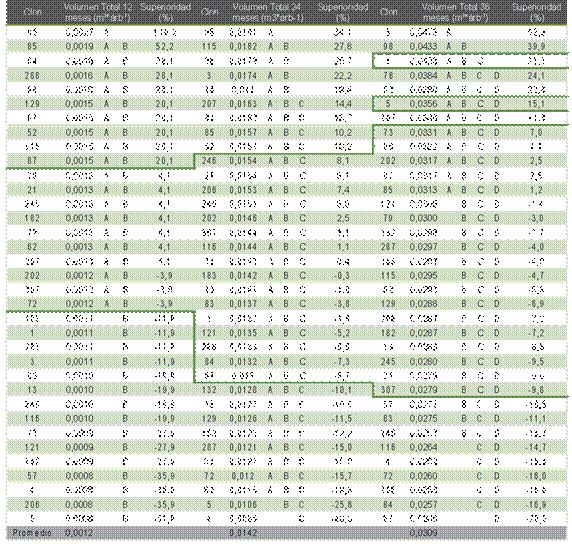Click the superiority value 1,2
This screenshot has width=572, height=554.
pos(536,190)
